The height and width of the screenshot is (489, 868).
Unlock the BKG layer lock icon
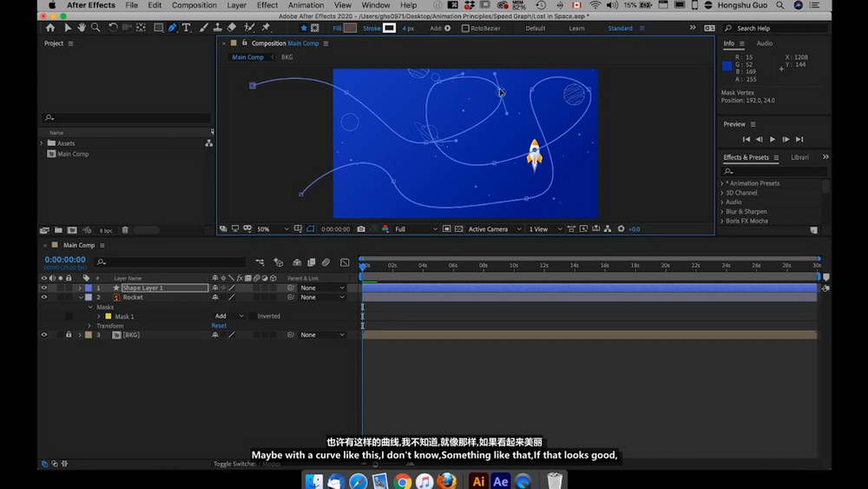pos(69,335)
